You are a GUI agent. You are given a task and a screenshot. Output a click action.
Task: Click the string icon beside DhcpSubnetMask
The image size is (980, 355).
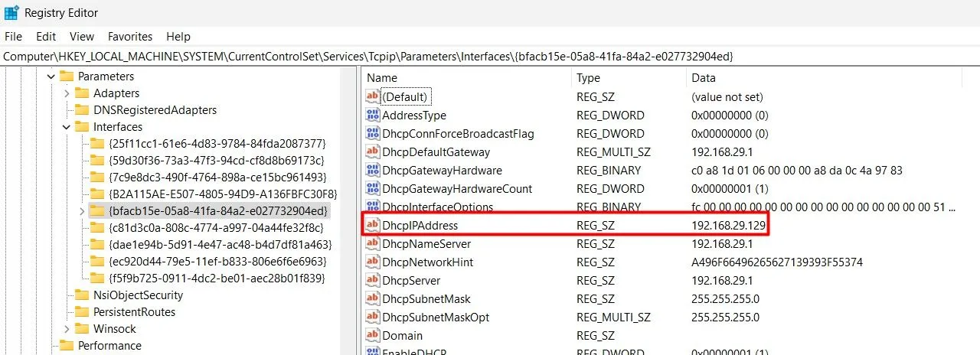373,298
